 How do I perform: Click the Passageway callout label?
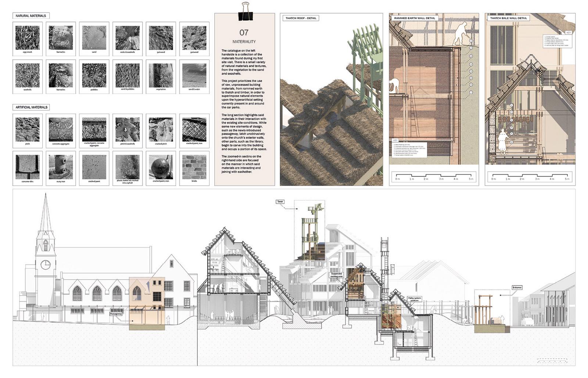point(116,314)
